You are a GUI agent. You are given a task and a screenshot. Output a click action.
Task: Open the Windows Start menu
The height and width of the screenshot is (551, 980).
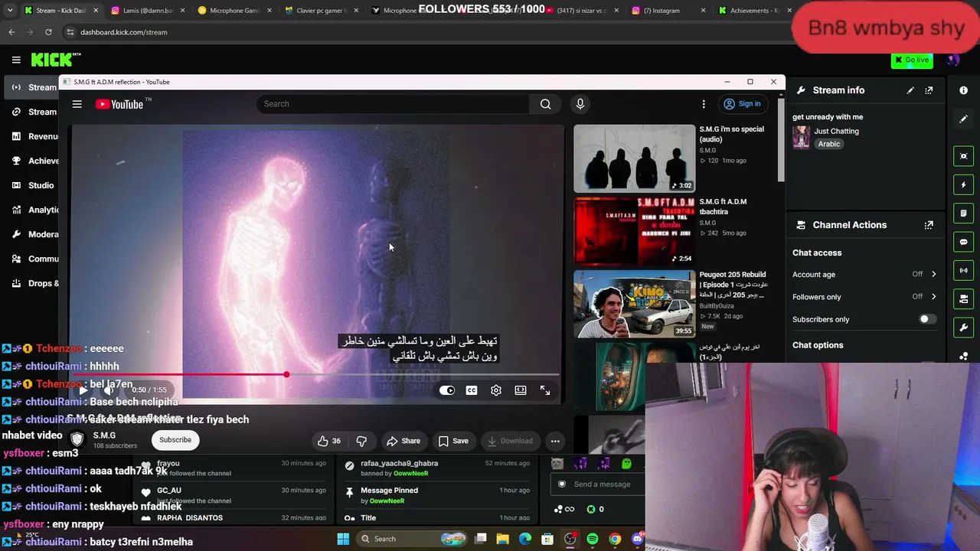pyautogui.click(x=343, y=539)
